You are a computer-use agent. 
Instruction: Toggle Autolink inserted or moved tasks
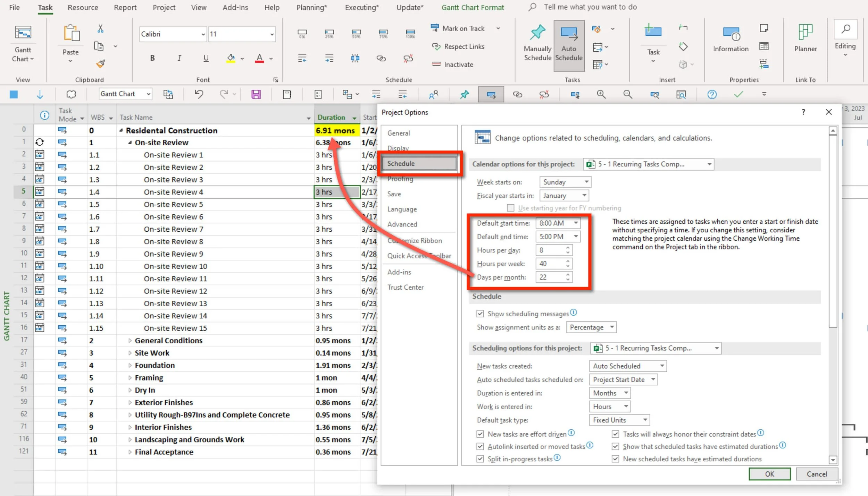480,446
